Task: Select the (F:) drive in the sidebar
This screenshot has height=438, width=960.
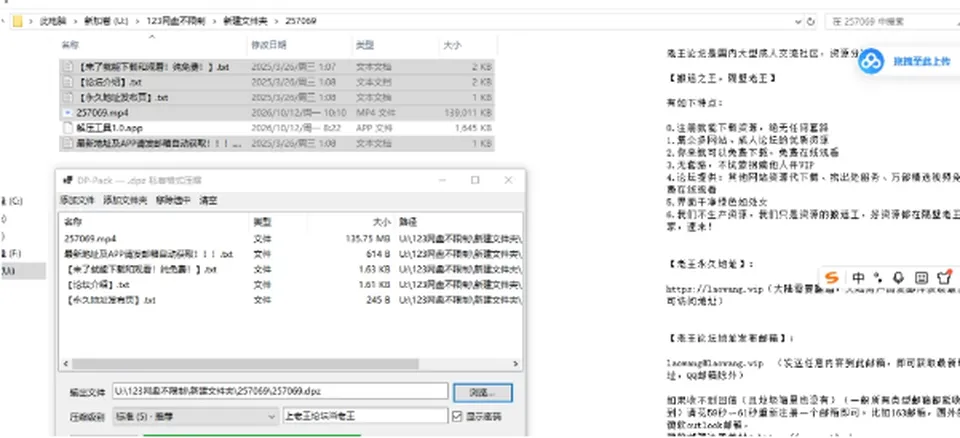Action: 11,253
